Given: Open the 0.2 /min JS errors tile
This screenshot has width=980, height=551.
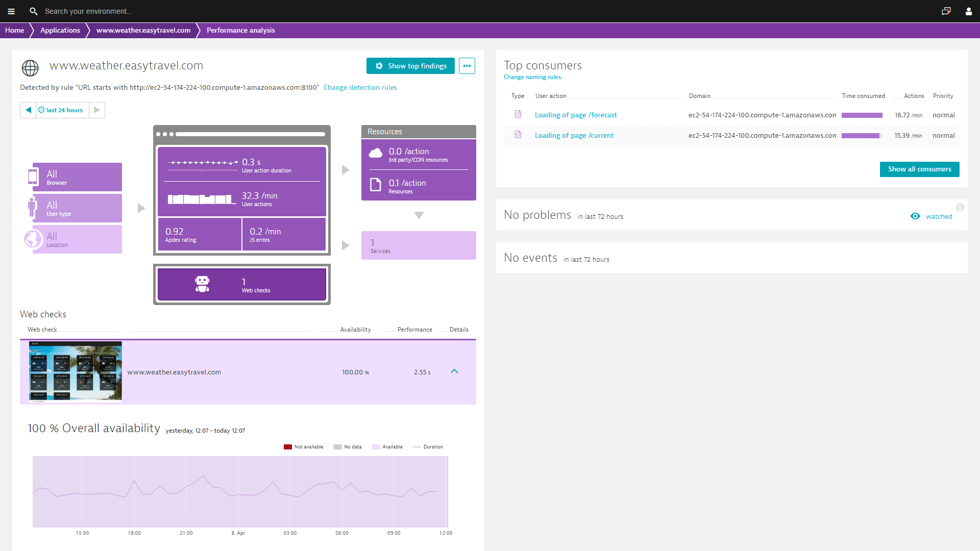Looking at the screenshot, I should tap(284, 234).
